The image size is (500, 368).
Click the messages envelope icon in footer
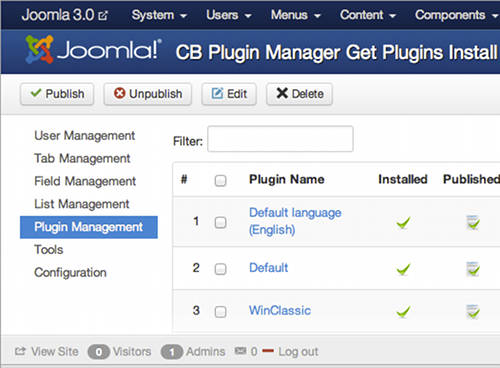241,351
